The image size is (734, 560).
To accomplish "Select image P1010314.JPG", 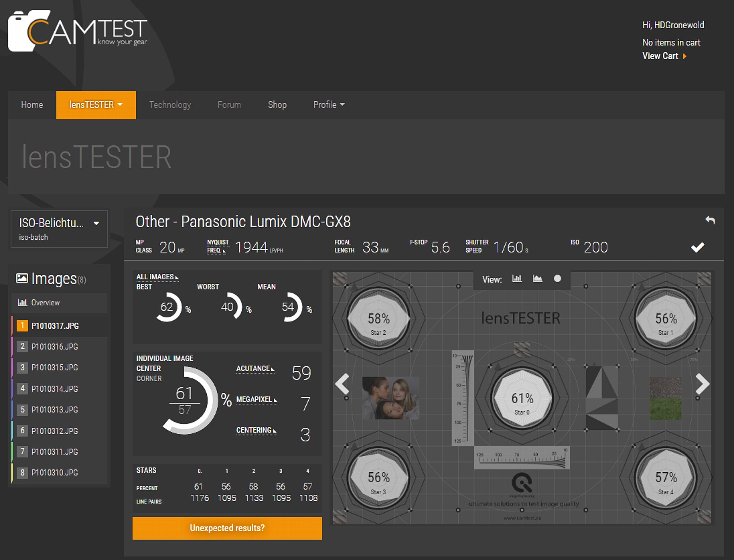I will (59, 389).
